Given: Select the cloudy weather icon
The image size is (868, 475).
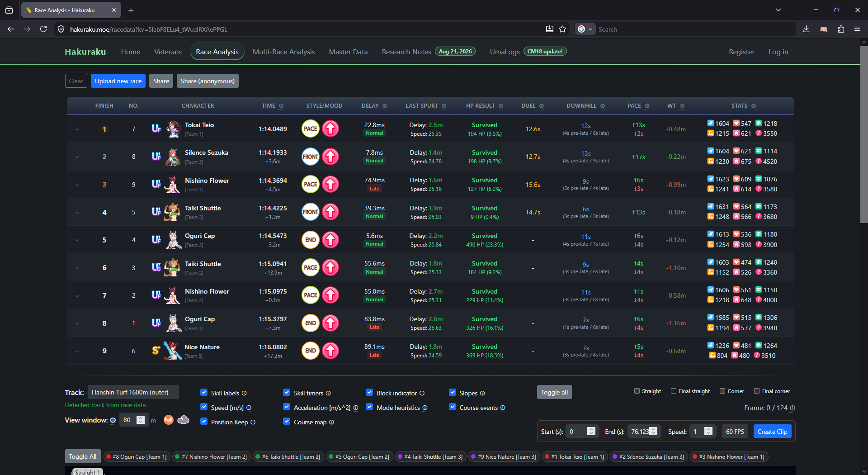Looking at the screenshot, I should pyautogui.click(x=184, y=420).
